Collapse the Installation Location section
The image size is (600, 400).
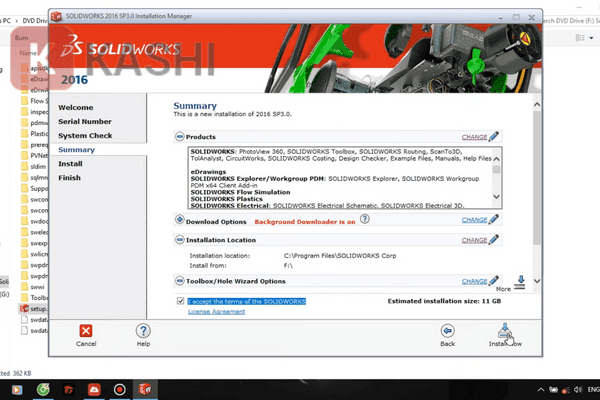179,240
